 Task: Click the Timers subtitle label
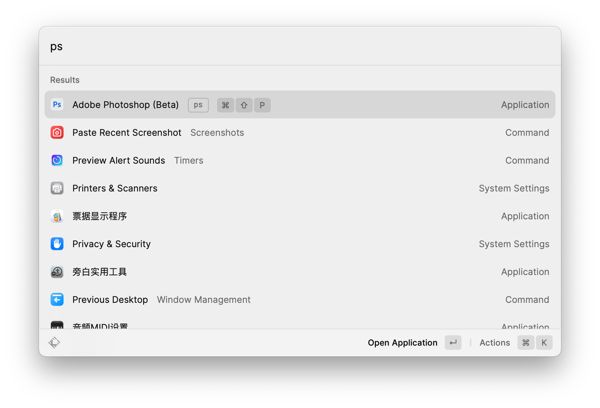189,160
